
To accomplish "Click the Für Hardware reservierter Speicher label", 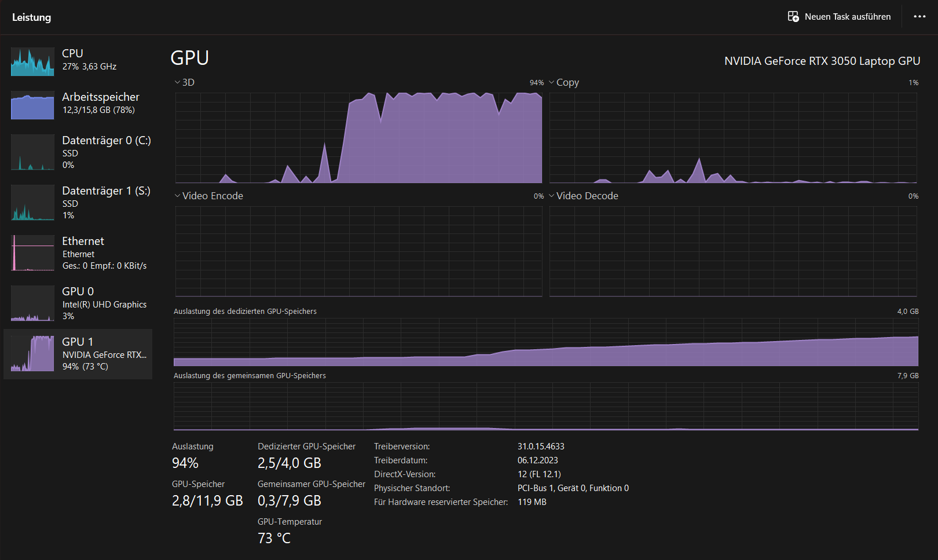I will 441,502.
